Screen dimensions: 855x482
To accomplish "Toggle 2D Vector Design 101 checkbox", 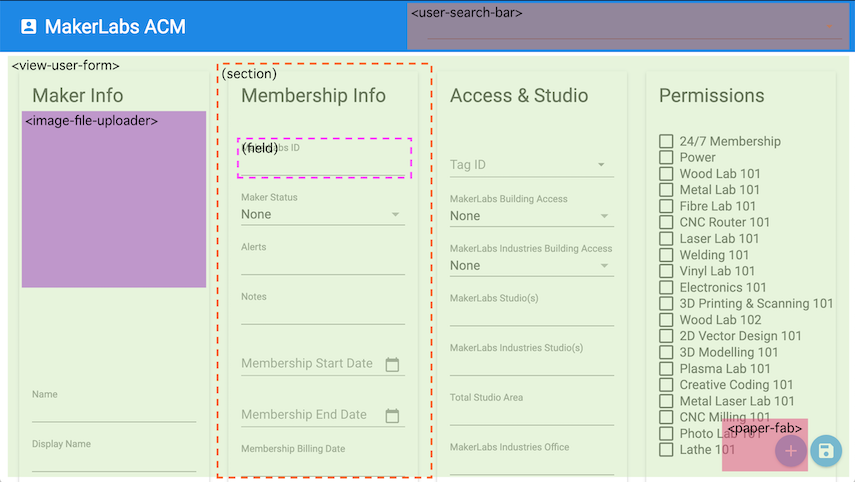I will click(666, 336).
